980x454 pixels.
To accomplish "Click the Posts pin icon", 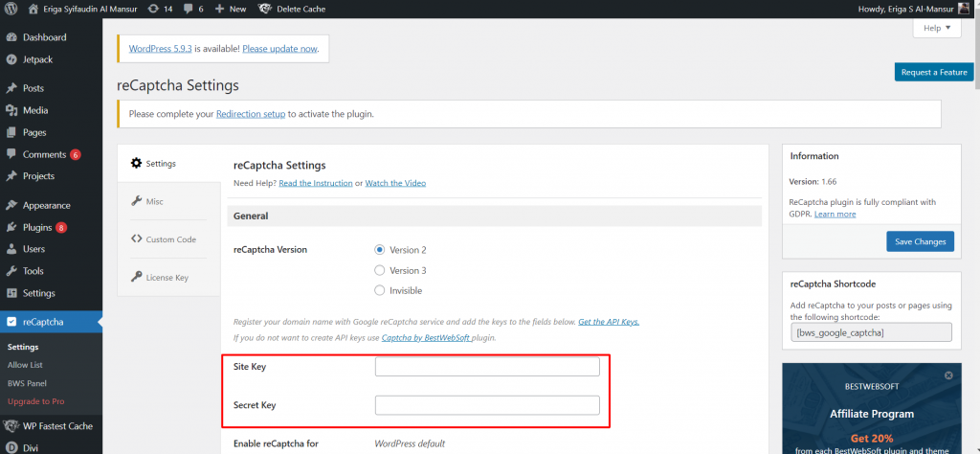I will 11,88.
